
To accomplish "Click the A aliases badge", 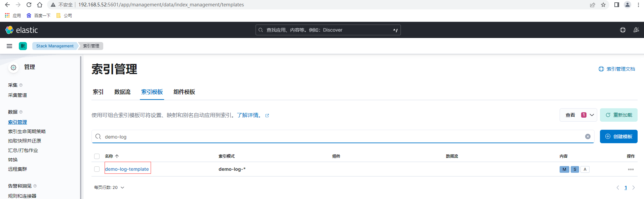I will tap(585, 169).
